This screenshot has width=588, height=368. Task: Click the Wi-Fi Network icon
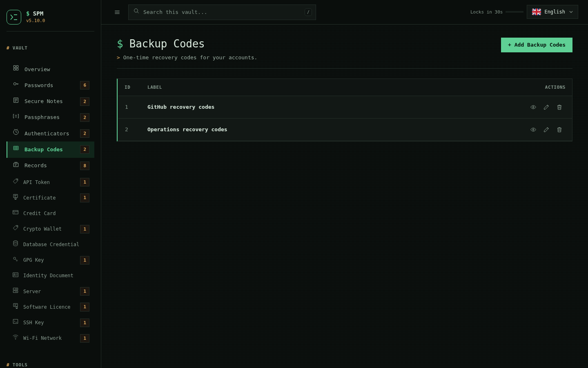[16, 337]
